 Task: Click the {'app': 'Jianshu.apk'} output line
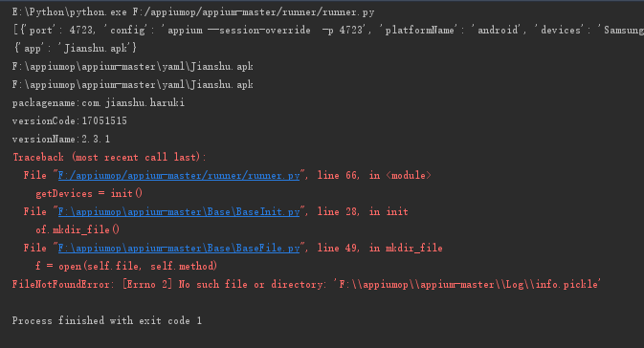76,49
